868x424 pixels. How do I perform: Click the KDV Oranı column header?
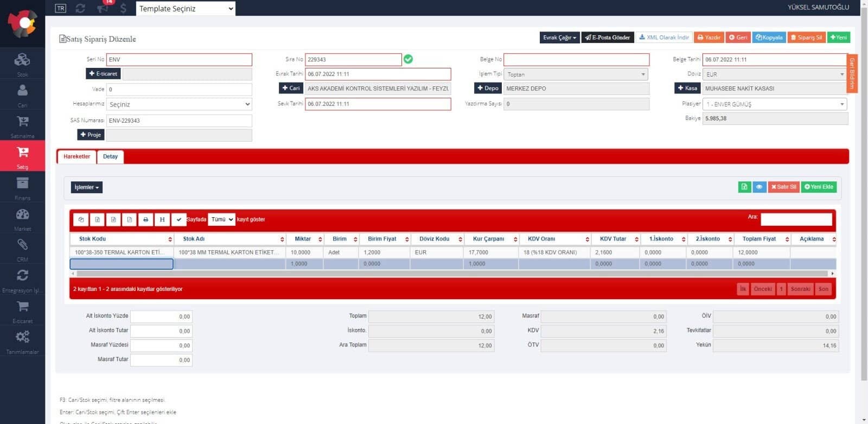(x=554, y=239)
